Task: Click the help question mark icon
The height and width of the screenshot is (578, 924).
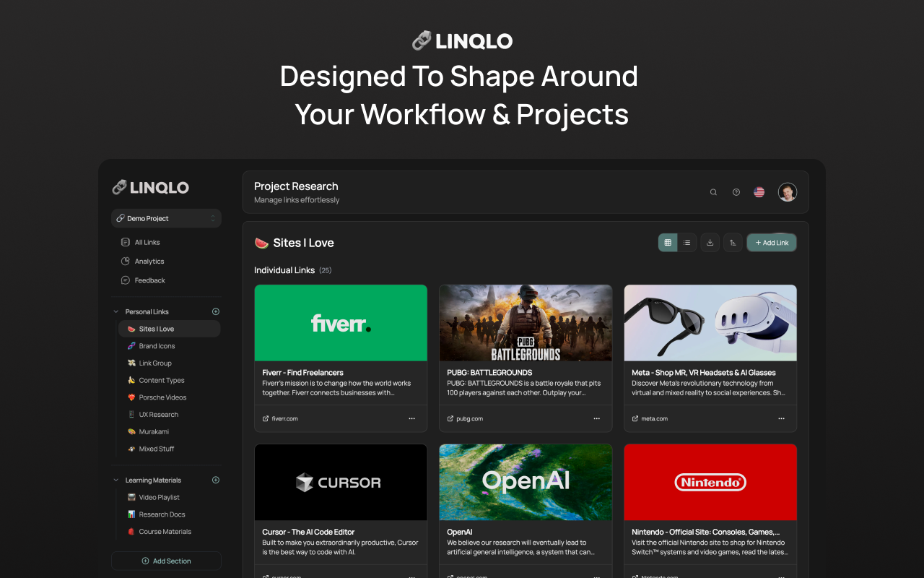Action: pos(736,192)
